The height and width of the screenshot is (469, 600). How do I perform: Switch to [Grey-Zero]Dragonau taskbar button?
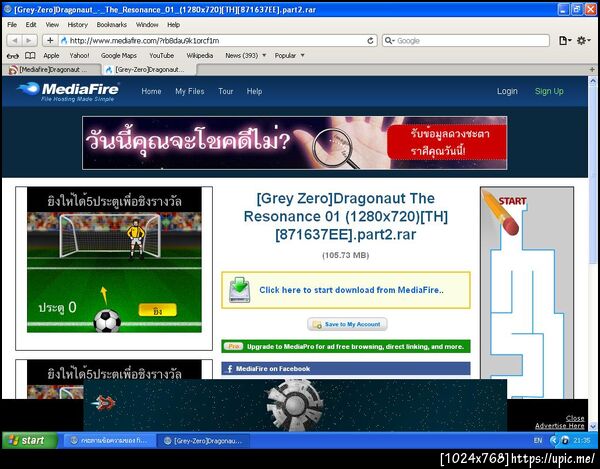click(204, 441)
